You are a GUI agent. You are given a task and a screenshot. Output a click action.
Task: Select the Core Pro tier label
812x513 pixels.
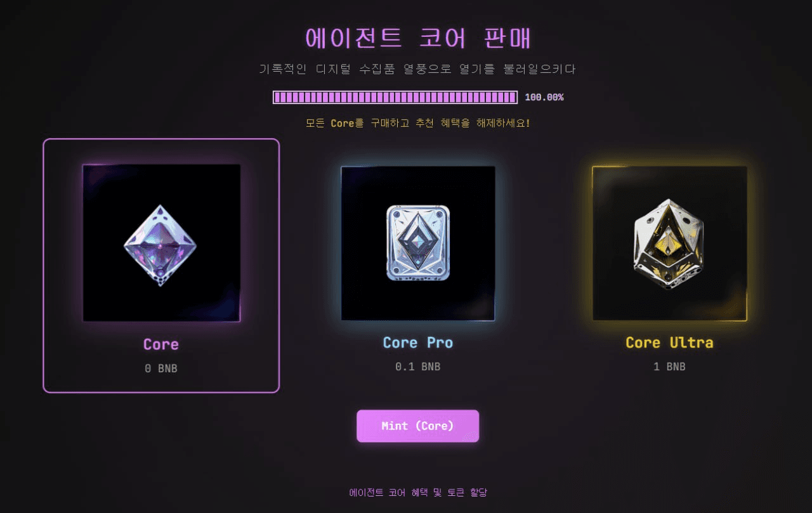418,343
